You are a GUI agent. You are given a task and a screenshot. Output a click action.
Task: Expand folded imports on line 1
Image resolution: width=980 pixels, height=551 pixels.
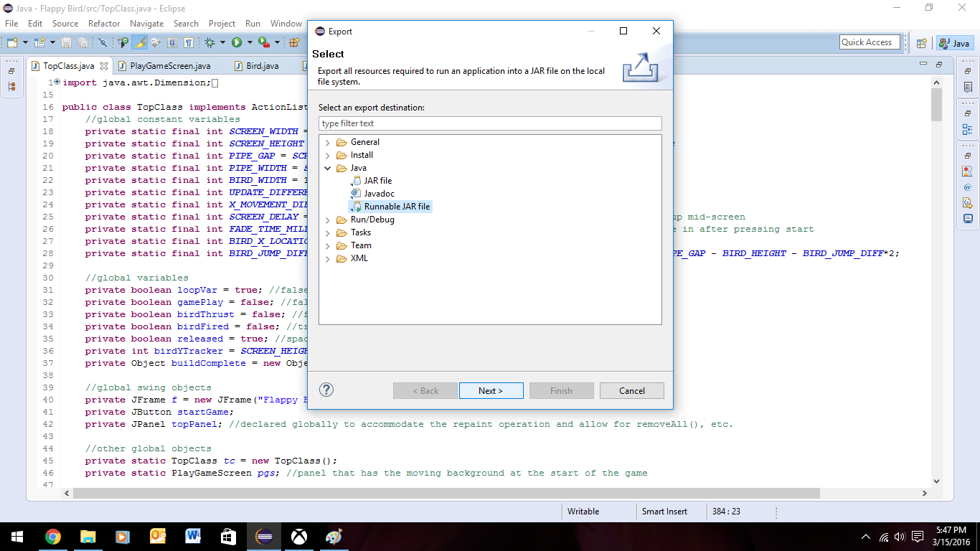[x=57, y=82]
